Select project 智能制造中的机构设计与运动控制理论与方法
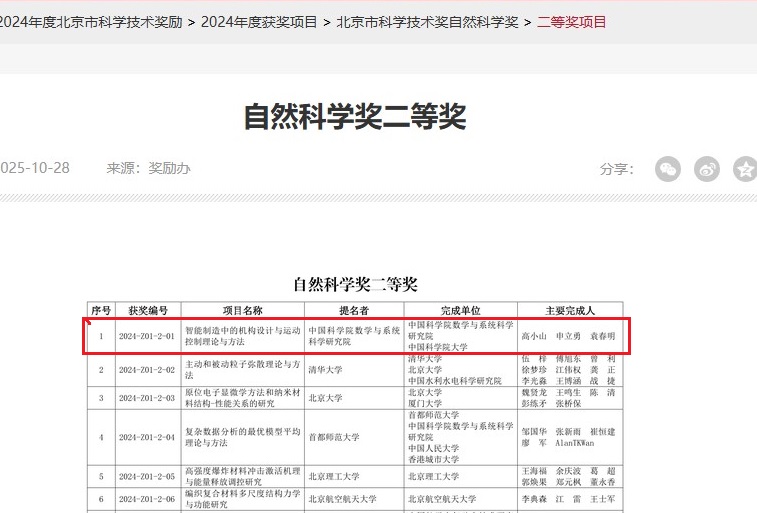 pos(242,336)
